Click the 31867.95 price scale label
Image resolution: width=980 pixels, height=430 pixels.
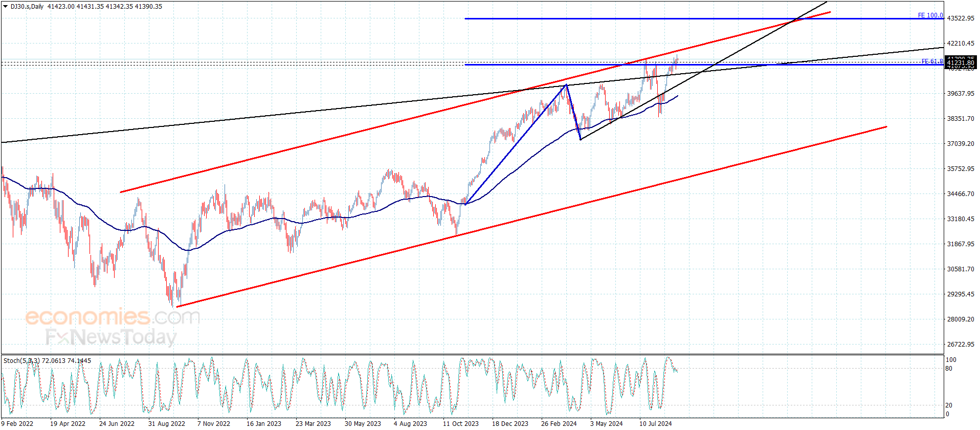[x=961, y=244]
